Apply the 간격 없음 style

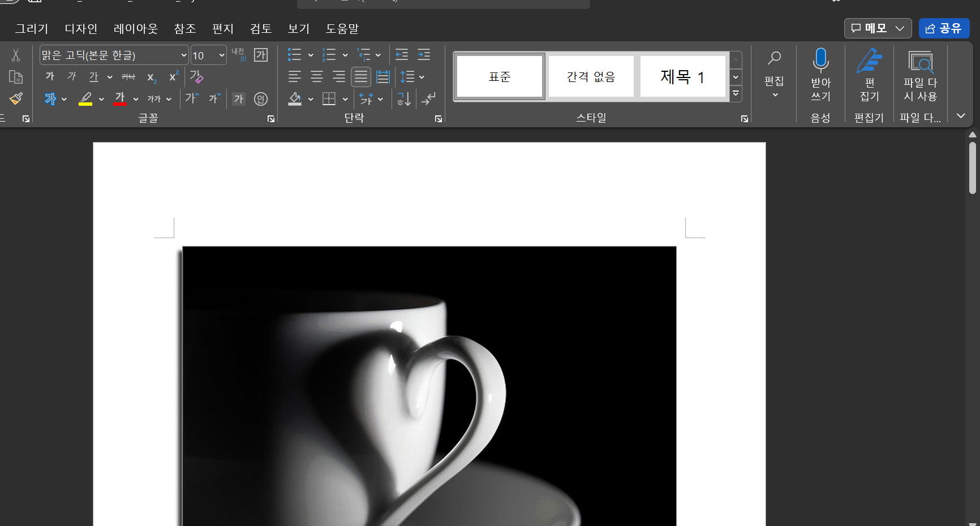click(591, 76)
